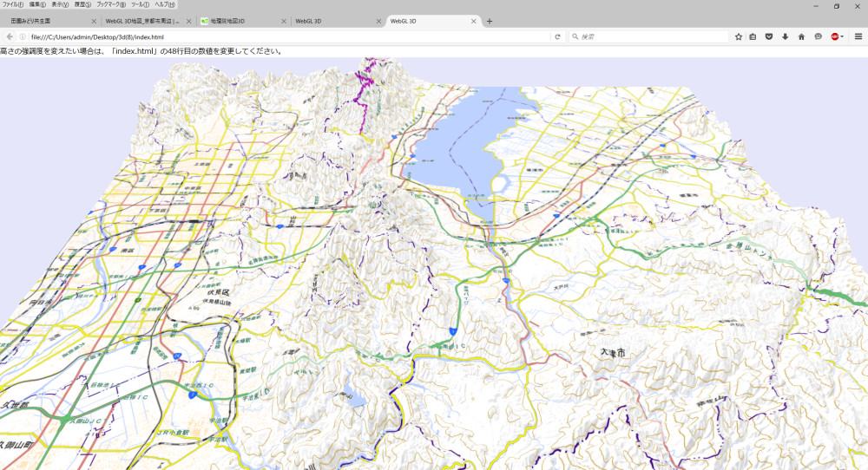Open the ファイル menu

pos(12,4)
